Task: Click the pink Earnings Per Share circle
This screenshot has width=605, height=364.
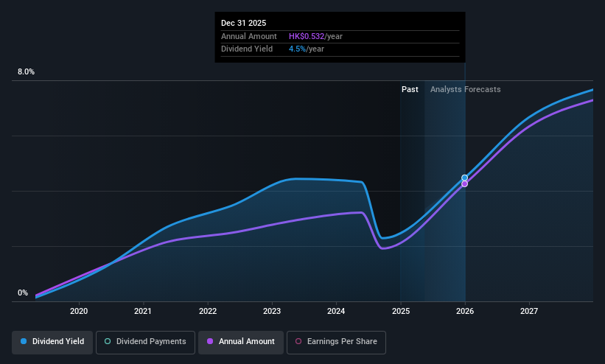Action: click(x=298, y=341)
